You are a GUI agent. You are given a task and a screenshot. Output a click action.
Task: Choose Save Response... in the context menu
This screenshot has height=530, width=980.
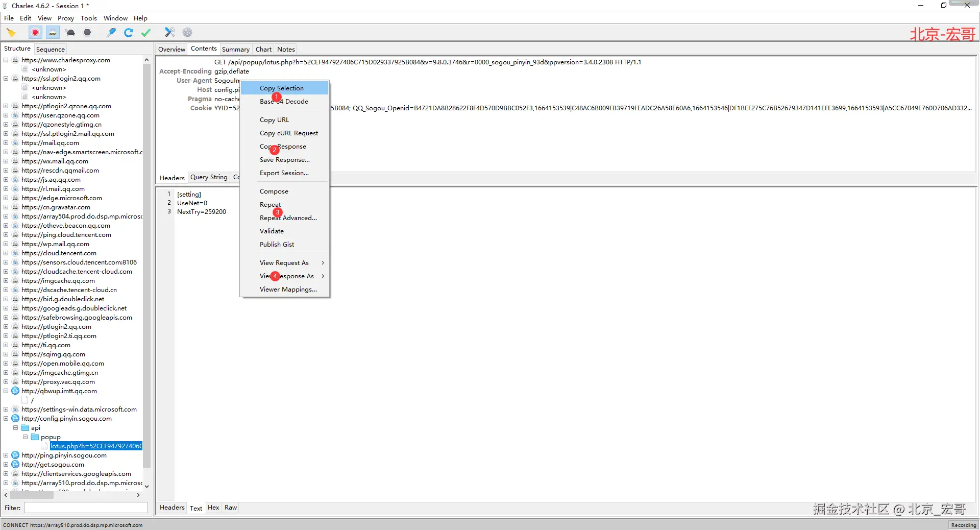click(285, 160)
